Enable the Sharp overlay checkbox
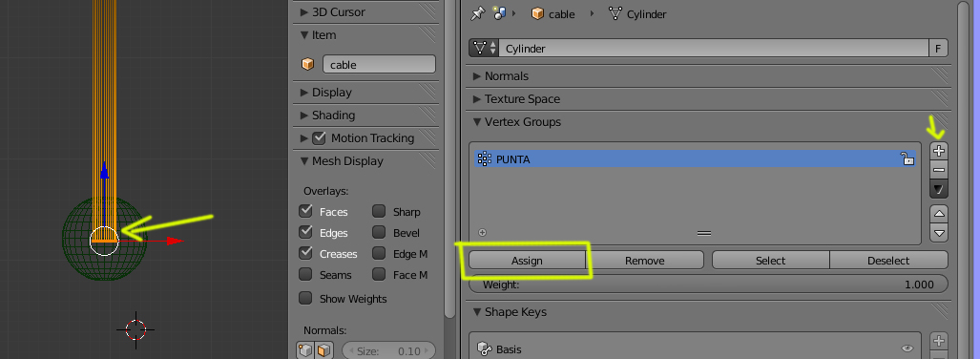The width and height of the screenshot is (980, 359). click(x=379, y=211)
